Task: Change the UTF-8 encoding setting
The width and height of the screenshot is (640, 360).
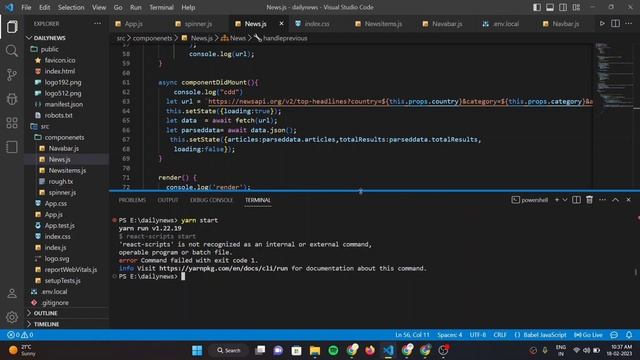Action: point(478,335)
